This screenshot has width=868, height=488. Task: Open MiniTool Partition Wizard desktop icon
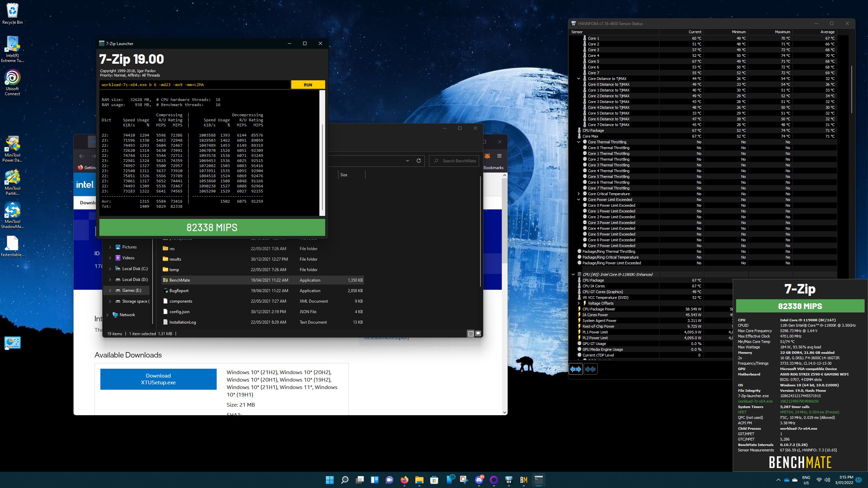pos(12,182)
